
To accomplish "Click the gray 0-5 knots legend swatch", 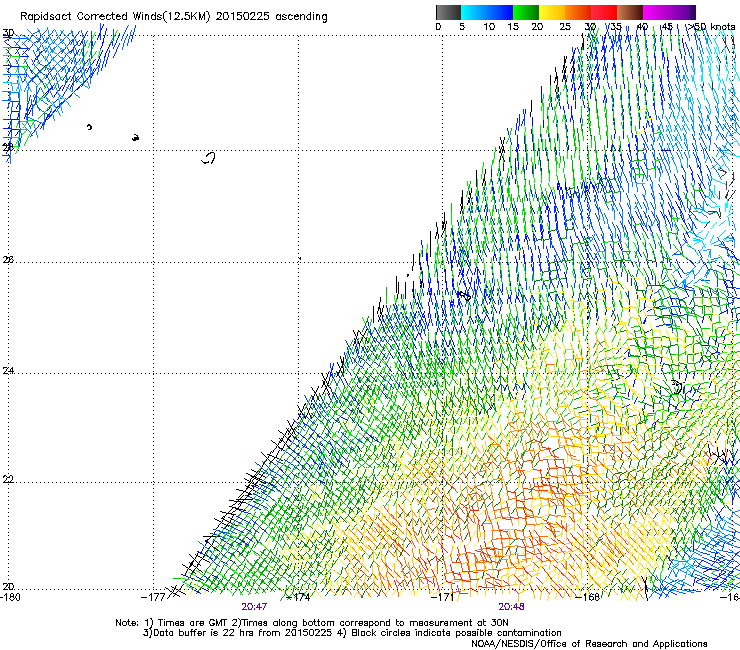I will click(448, 12).
